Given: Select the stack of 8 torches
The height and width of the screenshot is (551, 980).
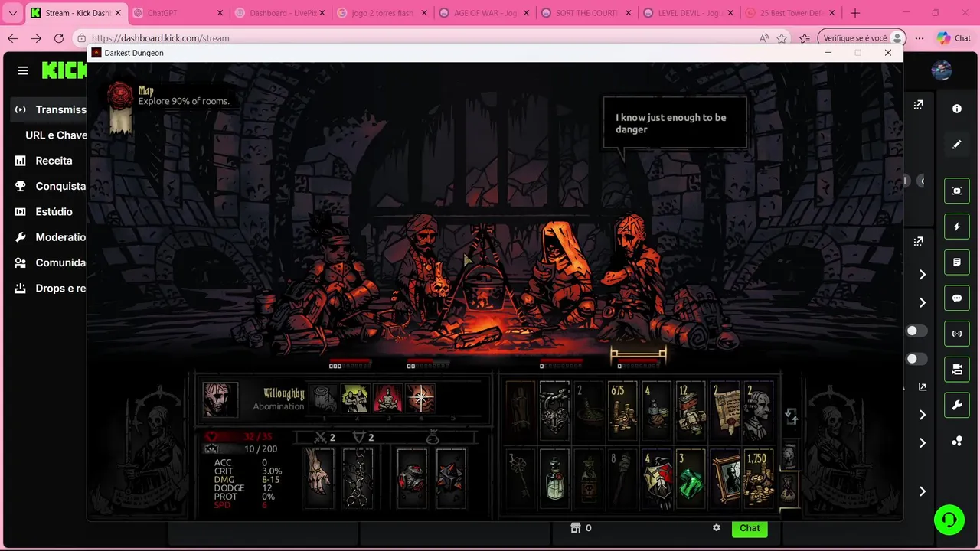Looking at the screenshot, I should 622,478.
